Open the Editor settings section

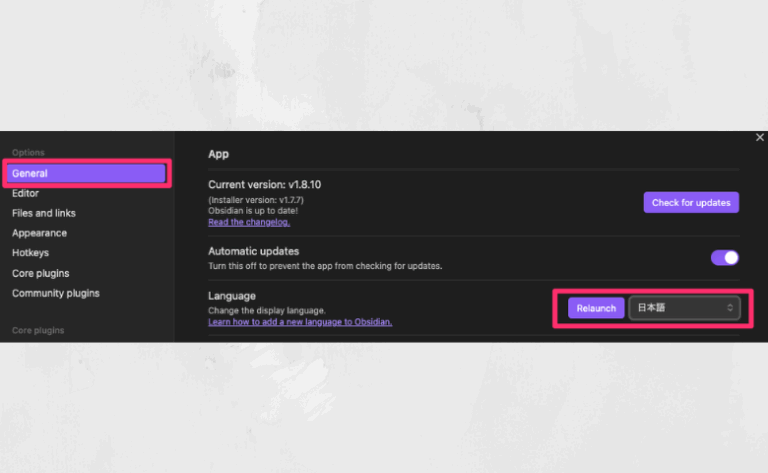[x=26, y=193]
